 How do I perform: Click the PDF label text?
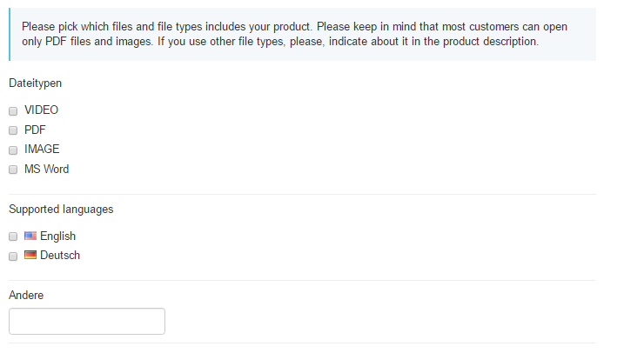pos(35,130)
